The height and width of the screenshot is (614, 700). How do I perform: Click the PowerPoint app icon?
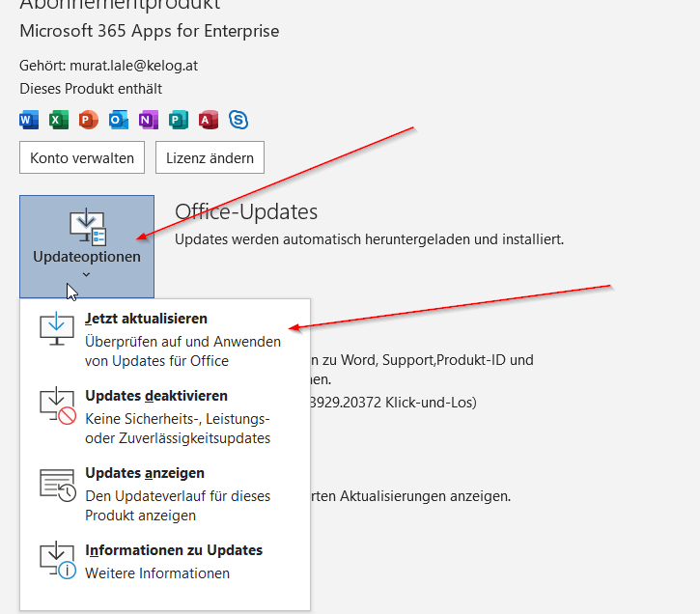tap(89, 120)
